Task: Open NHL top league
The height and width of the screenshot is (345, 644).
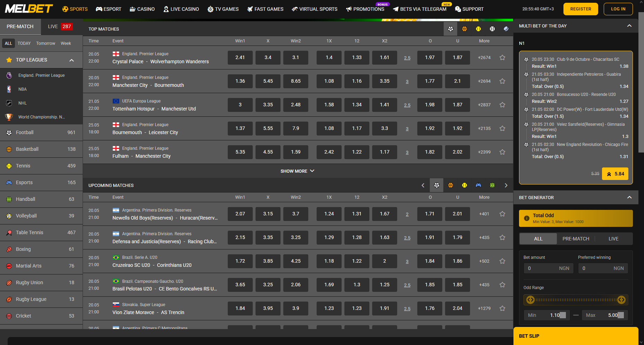Action: [41, 103]
